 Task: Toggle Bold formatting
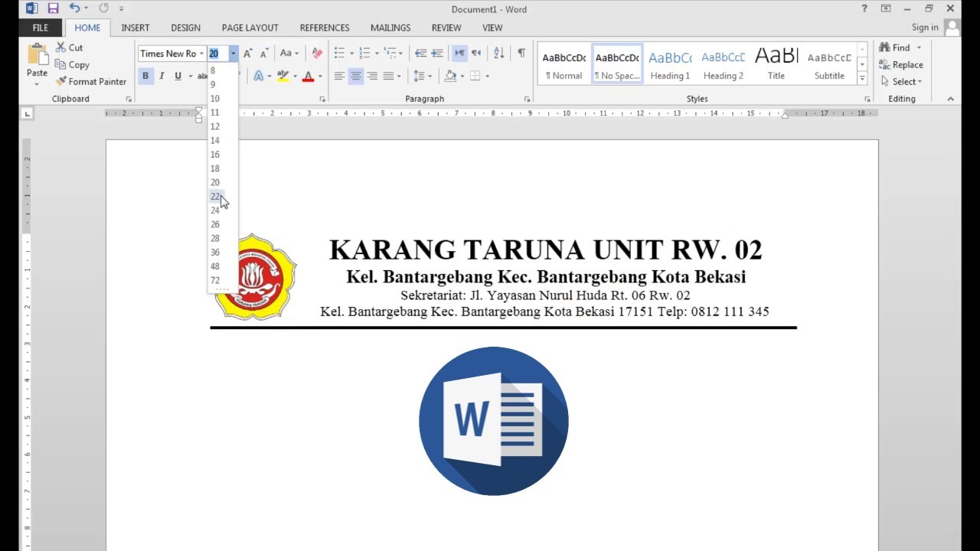click(145, 76)
